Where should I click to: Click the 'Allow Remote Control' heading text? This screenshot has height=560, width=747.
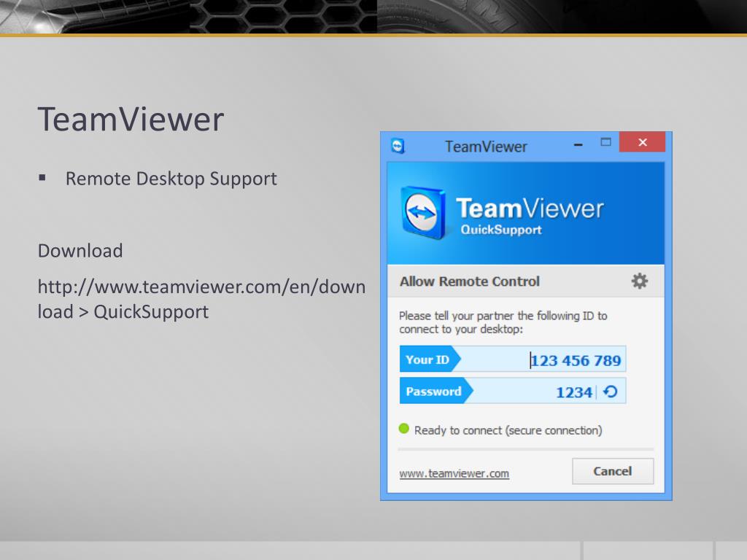click(x=470, y=281)
